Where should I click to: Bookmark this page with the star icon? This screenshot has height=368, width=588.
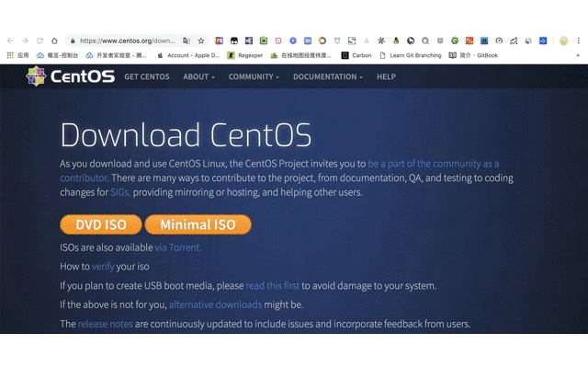click(200, 40)
